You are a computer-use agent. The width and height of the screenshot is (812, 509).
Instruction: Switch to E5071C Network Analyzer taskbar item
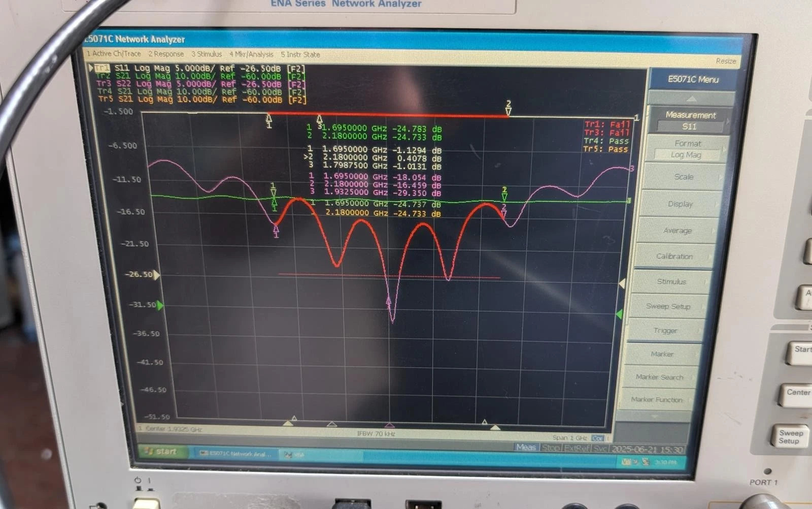click(236, 454)
